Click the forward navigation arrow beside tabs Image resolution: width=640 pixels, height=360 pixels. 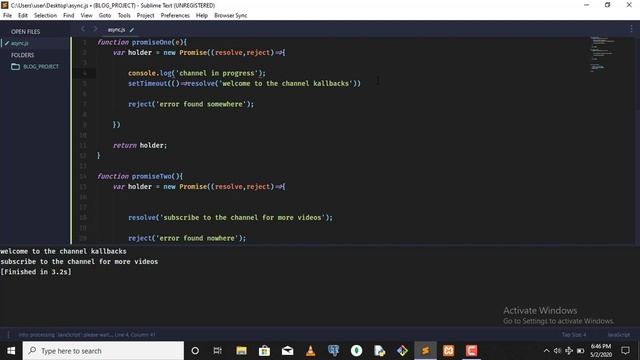coord(95,29)
